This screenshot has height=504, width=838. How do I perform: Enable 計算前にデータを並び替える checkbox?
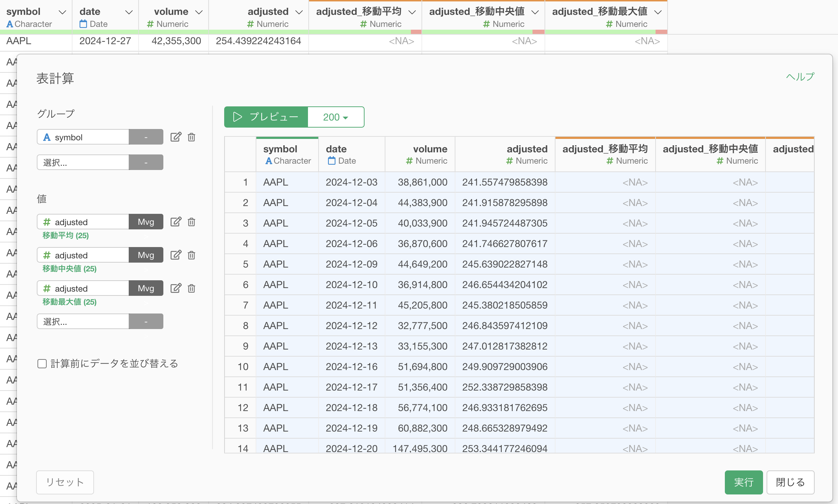point(42,364)
